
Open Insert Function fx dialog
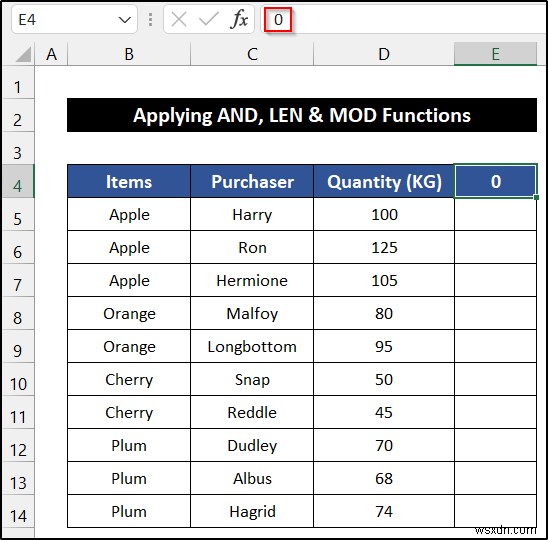pyautogui.click(x=239, y=20)
